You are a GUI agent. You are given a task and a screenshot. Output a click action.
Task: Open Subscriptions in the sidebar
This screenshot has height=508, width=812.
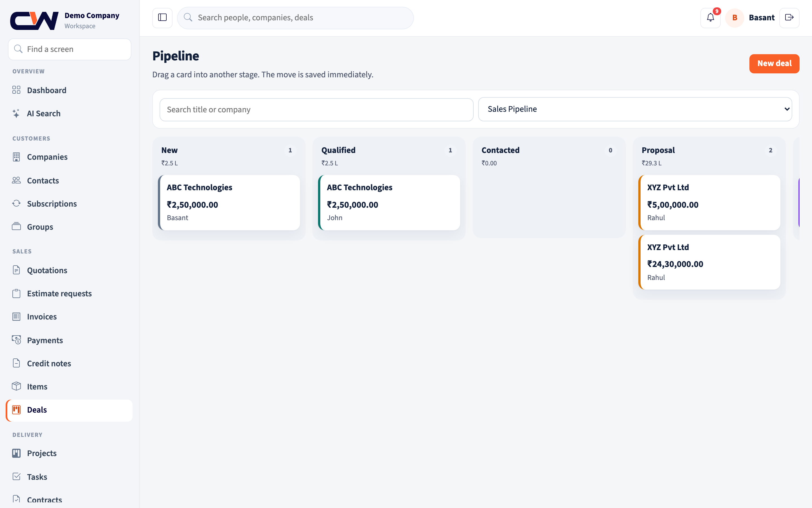[x=69, y=203]
